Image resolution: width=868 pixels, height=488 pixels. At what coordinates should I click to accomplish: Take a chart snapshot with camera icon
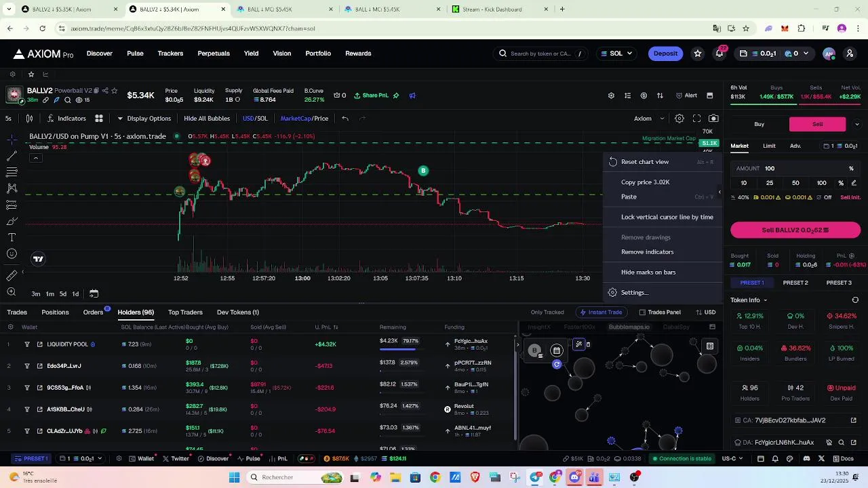click(x=713, y=119)
